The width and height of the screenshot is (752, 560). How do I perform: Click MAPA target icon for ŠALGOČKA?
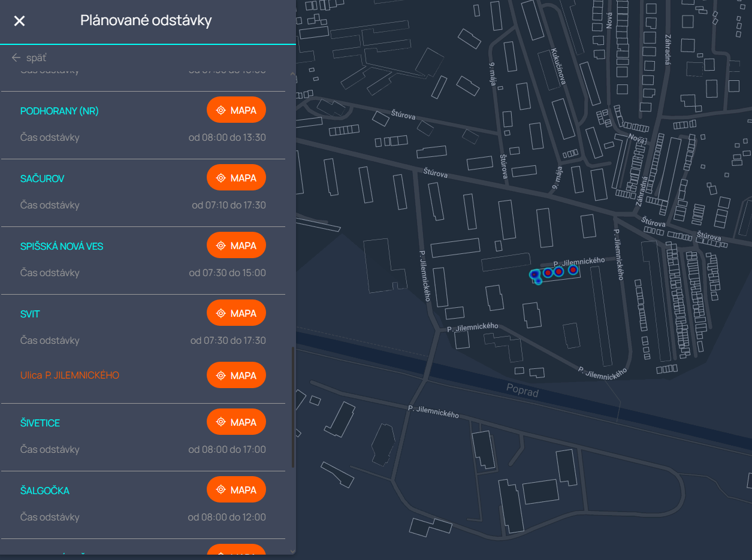pyautogui.click(x=221, y=490)
